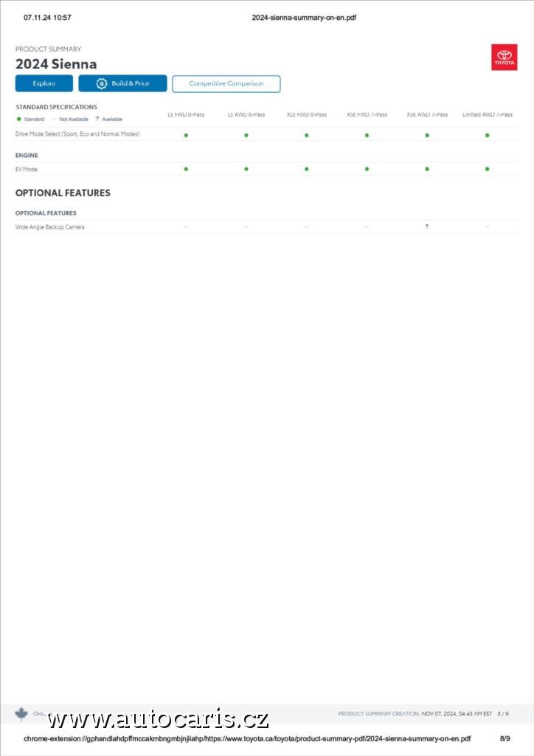Screen dimensions: 534x756
Task: Click the large OPTIONAL FEATURES heading
Action: [63, 193]
